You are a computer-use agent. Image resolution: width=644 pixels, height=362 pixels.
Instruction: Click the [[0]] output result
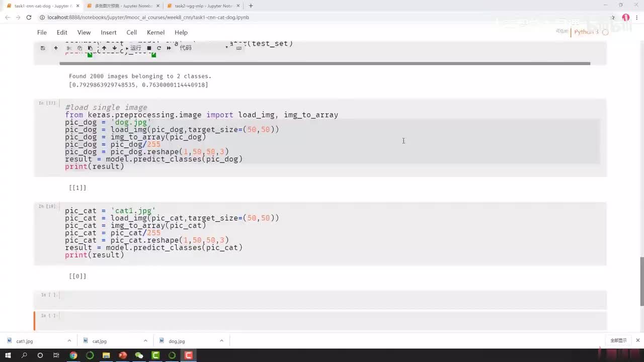tap(77, 276)
